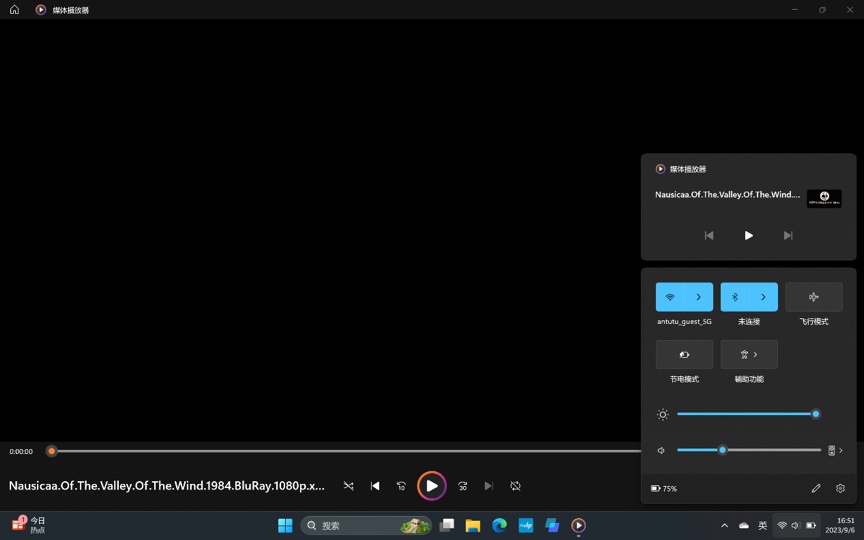Image resolution: width=864 pixels, height=540 pixels.
Task: Open the Windows Start menu
Action: [x=285, y=526]
